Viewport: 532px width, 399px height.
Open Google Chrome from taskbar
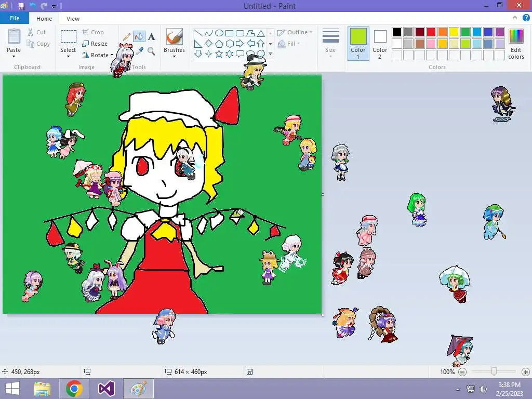point(74,389)
